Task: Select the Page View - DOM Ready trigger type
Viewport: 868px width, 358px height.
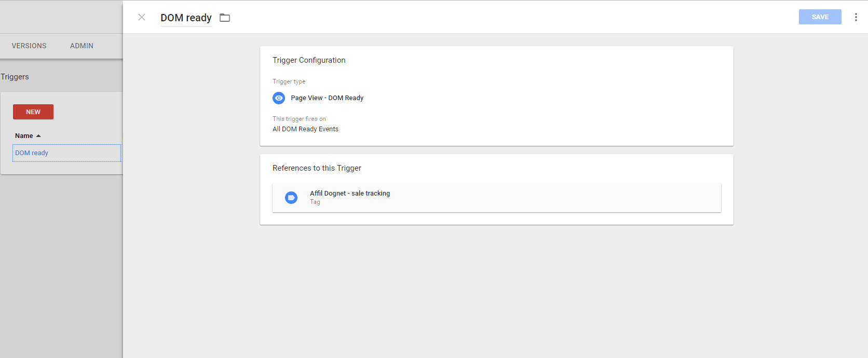Action: (x=327, y=98)
